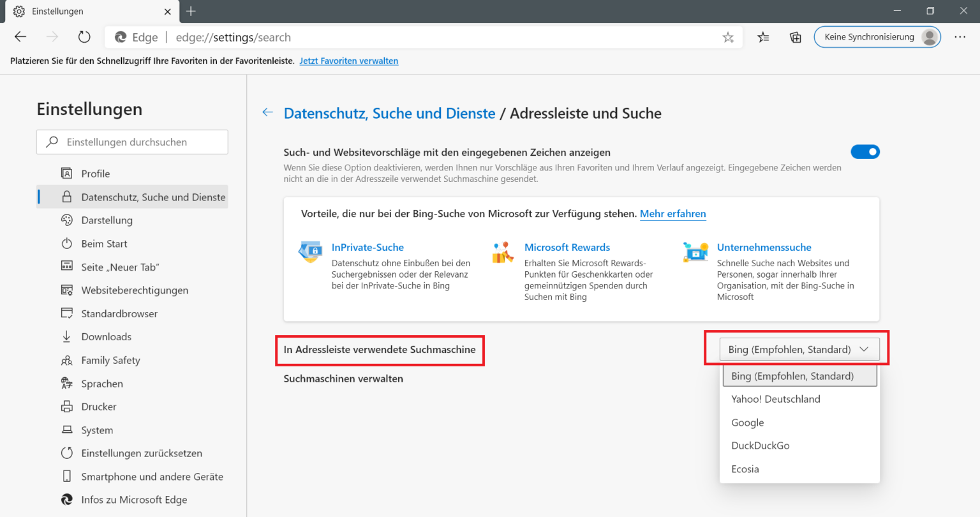This screenshot has height=517, width=980.
Task: Choose Yahoo! Deutschland search engine
Action: 799,399
